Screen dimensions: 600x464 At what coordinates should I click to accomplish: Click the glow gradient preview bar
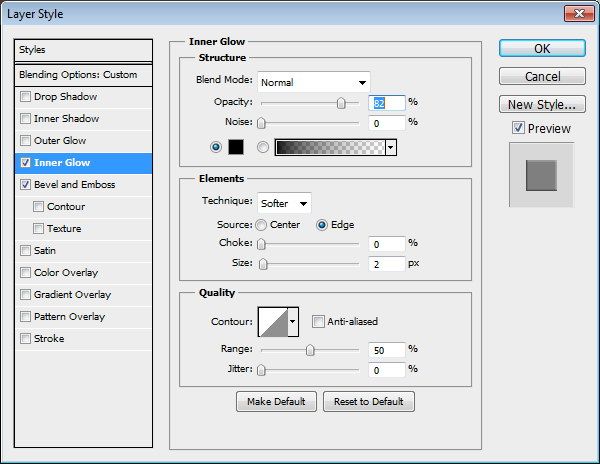click(330, 147)
